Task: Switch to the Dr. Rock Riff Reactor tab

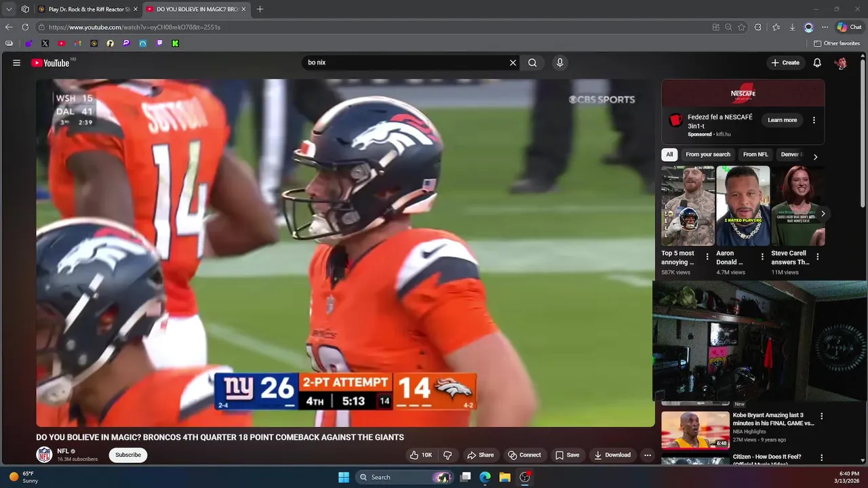Action: [87, 9]
